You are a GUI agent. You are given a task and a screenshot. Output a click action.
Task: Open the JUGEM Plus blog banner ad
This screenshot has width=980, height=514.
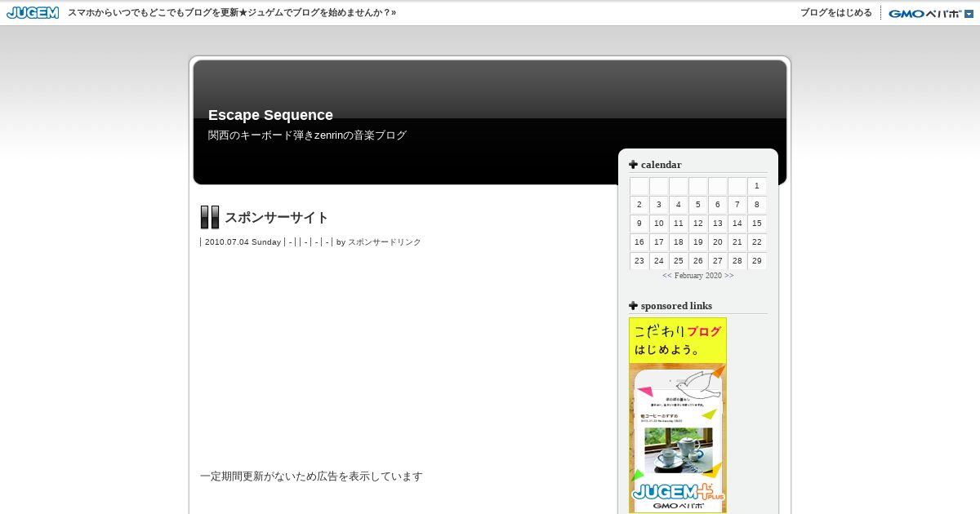coord(678,415)
